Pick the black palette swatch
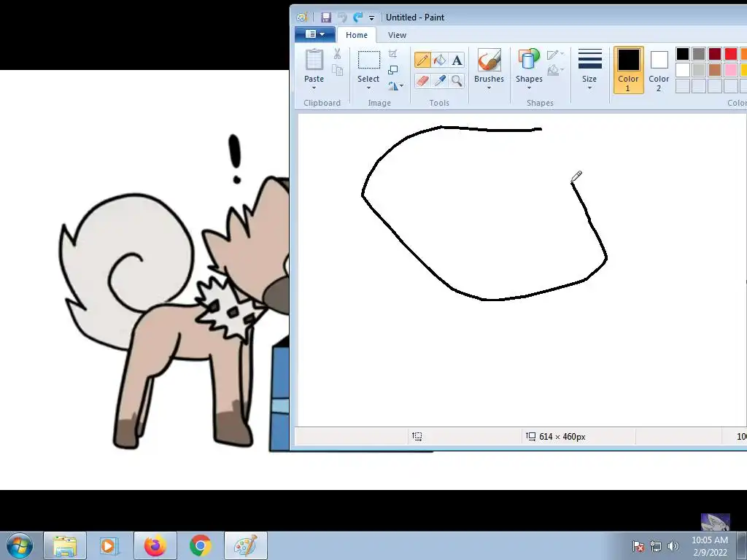747x560 pixels. tap(683, 54)
